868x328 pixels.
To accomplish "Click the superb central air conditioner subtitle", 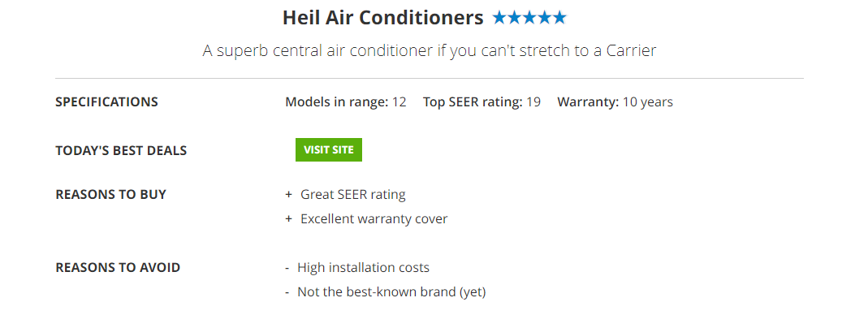I will (429, 50).
